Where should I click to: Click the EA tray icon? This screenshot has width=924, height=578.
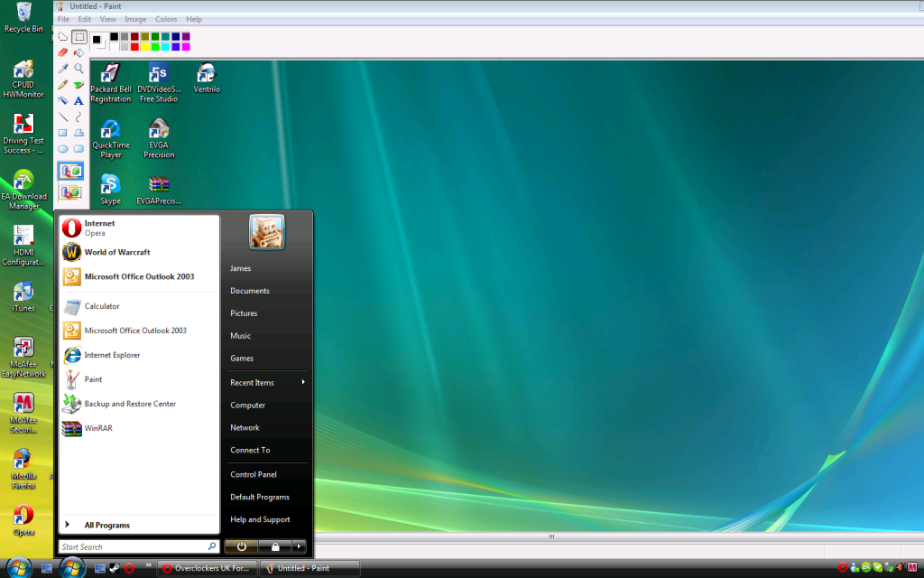click(x=866, y=567)
